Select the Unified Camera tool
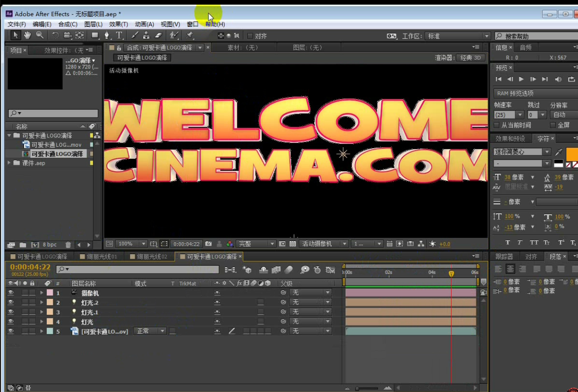Viewport: 578px width, 392px height. pyautogui.click(x=68, y=35)
